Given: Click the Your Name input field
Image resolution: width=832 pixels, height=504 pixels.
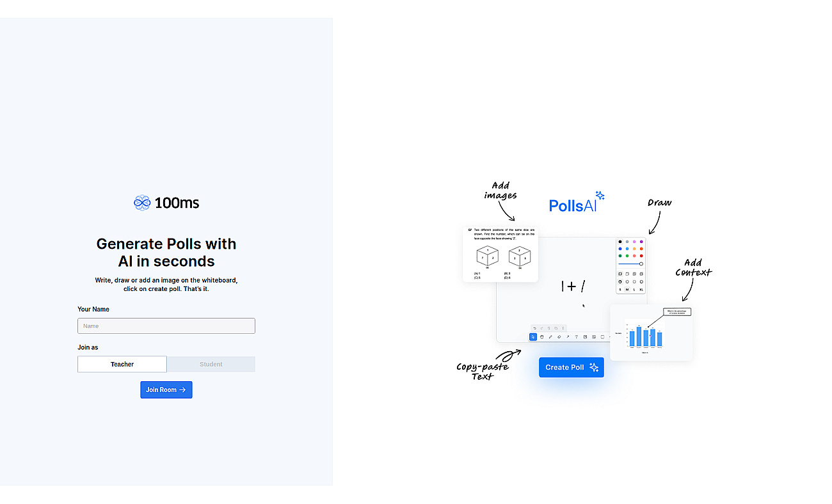Looking at the screenshot, I should [166, 326].
